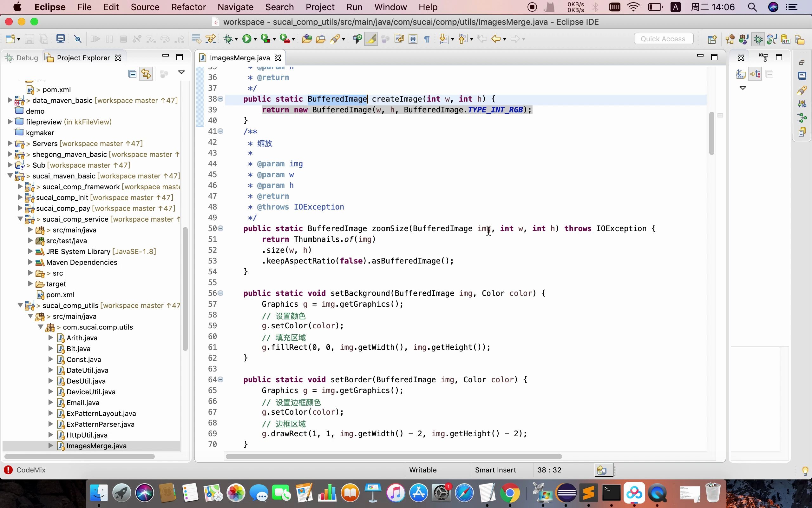Click the green Run button
This screenshot has width=812, height=508.
(247, 39)
